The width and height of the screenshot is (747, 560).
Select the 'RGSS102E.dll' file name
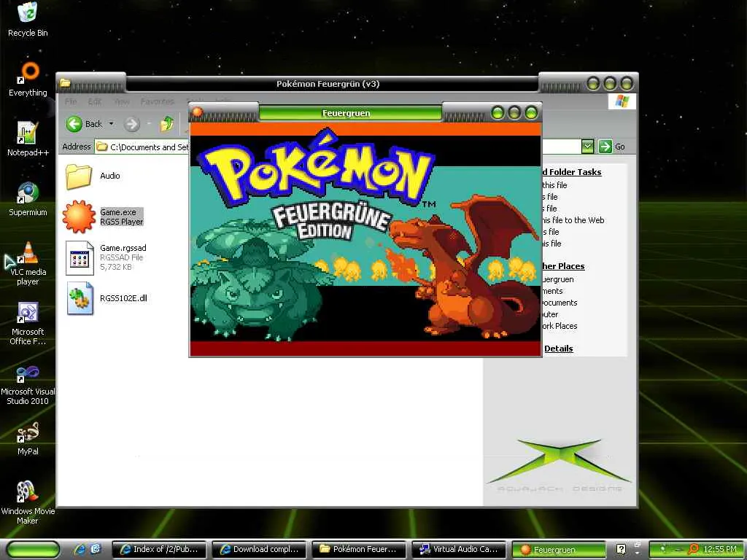coord(123,298)
